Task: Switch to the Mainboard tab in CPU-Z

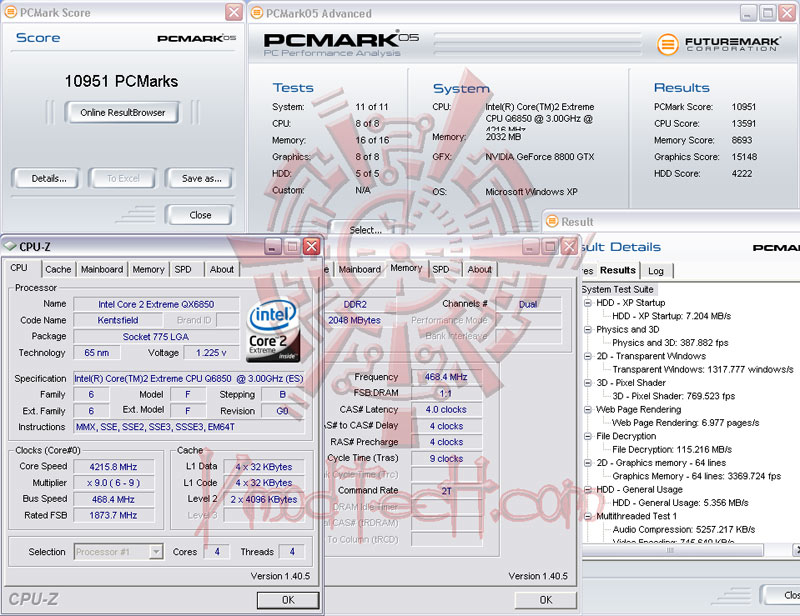Action: 102,269
